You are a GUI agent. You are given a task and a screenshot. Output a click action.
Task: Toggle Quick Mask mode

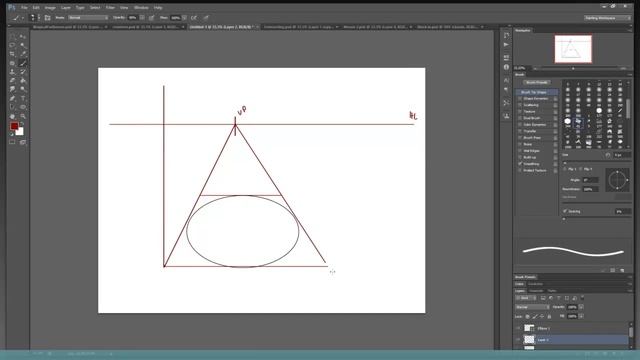click(x=12, y=142)
